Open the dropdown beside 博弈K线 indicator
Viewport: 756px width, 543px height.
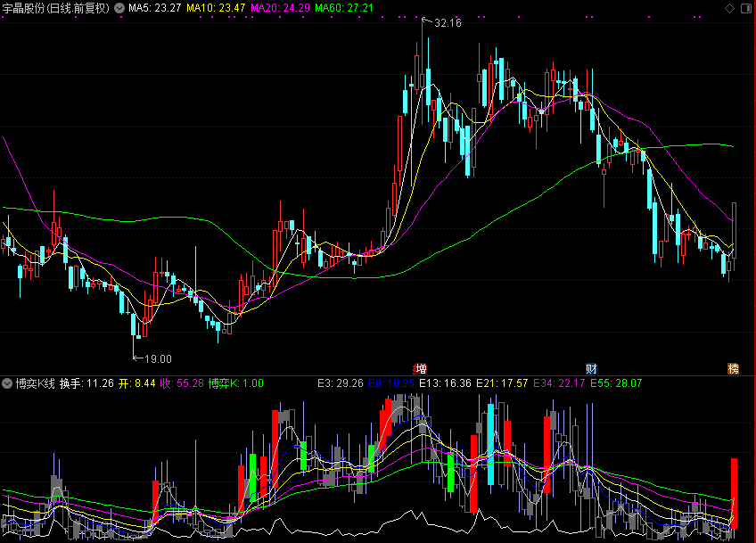tap(7, 383)
